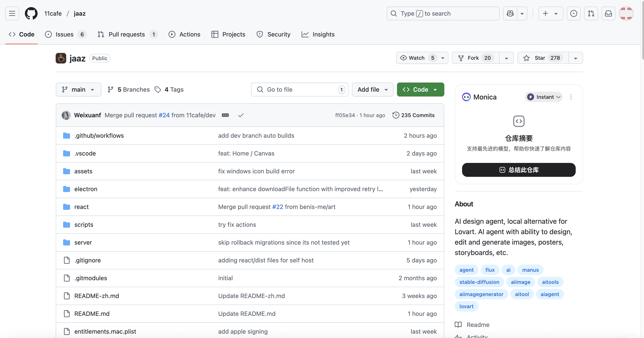644x338 pixels.
Task: Open the Copilot chat icon
Action: point(510,13)
